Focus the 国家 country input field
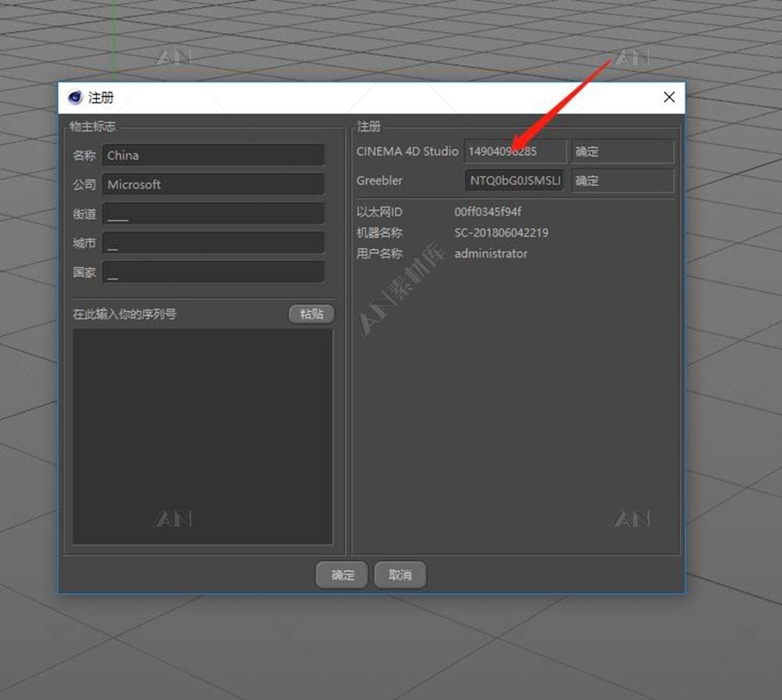Viewport: 782px width, 700px height. coord(213,272)
